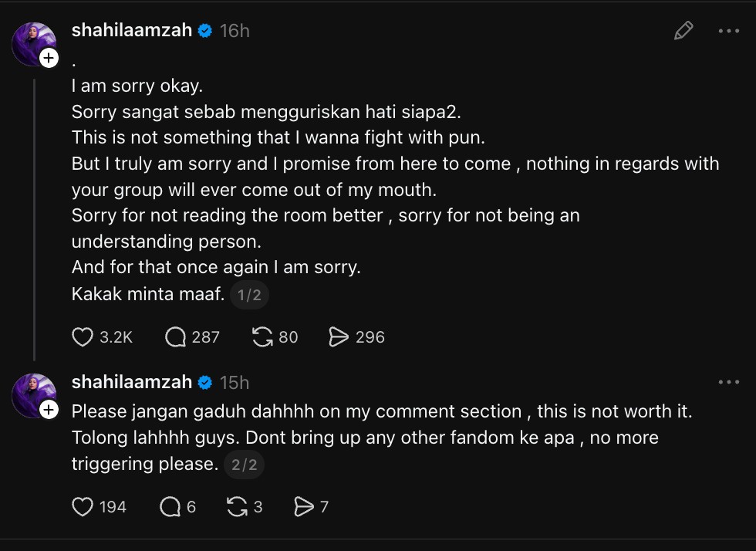Select the 1/2 thread counter badge
The image size is (756, 551).
(x=249, y=294)
